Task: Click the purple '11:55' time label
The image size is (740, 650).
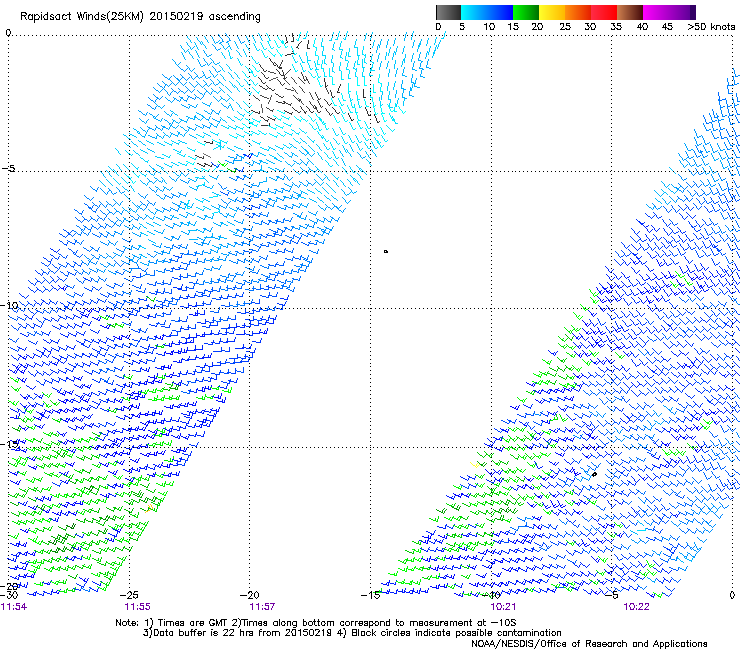Action: click(x=137, y=607)
